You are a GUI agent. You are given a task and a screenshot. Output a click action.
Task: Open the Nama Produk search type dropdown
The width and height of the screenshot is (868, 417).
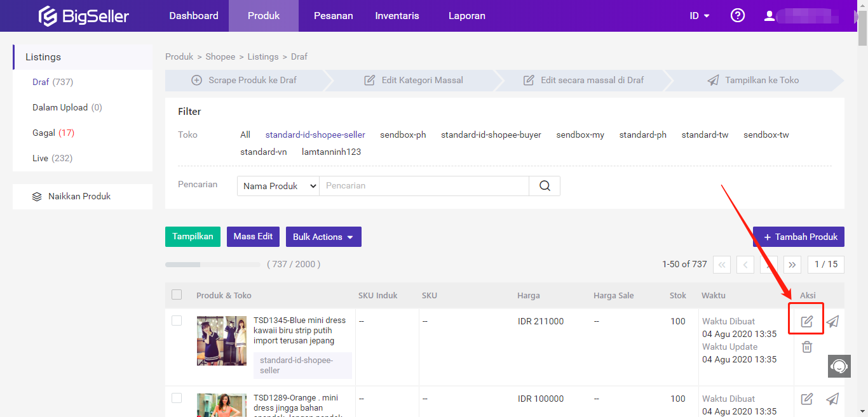click(278, 186)
